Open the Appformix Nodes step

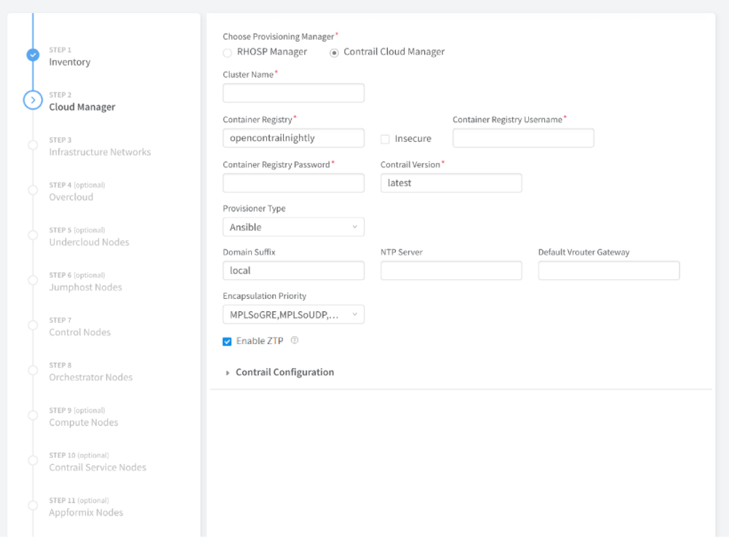pos(86,513)
